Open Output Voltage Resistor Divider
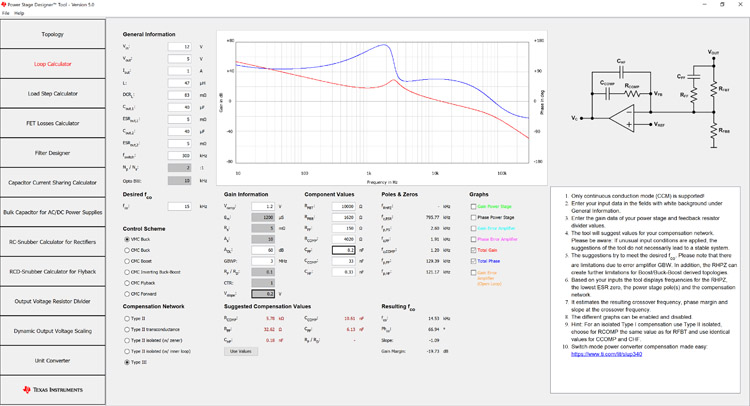This screenshot has width=750, height=406. 53,301
